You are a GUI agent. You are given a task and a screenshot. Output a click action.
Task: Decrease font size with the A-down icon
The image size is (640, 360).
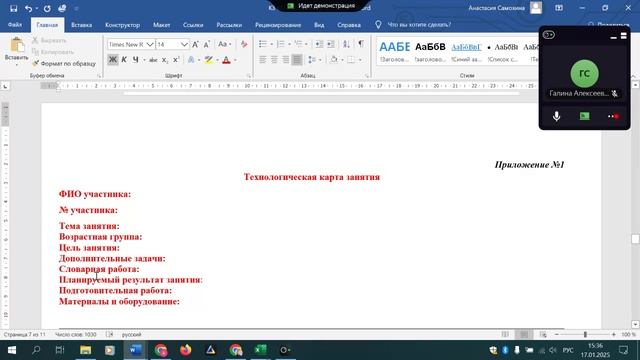pos(207,44)
